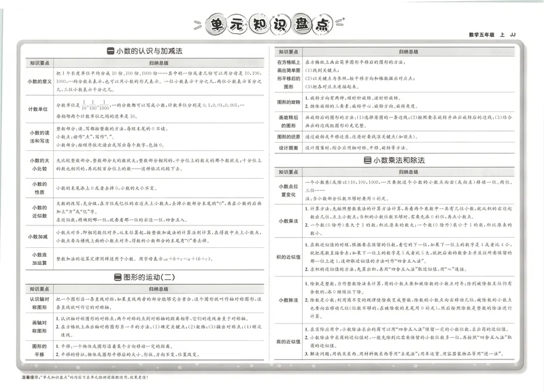This screenshot has width=544, height=392.
Task: Select the row label "图形的平移"
Action: tap(39, 351)
